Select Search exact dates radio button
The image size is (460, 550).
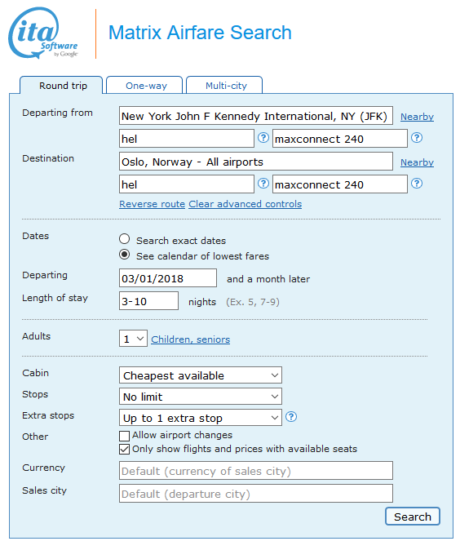pos(124,239)
